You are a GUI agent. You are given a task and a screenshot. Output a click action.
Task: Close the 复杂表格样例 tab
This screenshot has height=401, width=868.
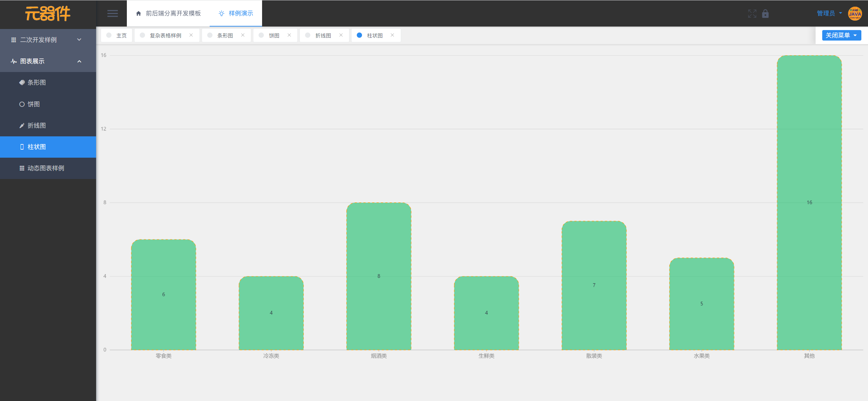191,35
